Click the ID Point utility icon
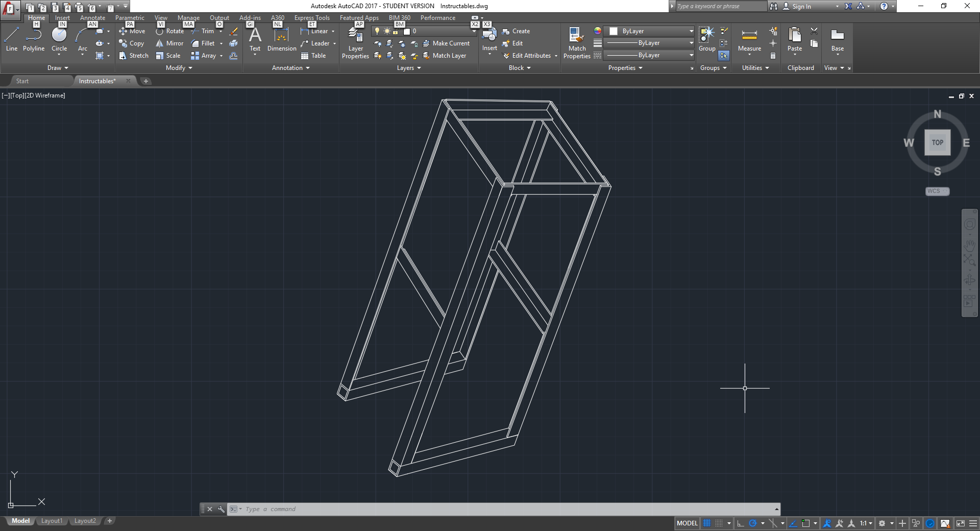Image resolution: width=980 pixels, height=531 pixels. (773, 43)
